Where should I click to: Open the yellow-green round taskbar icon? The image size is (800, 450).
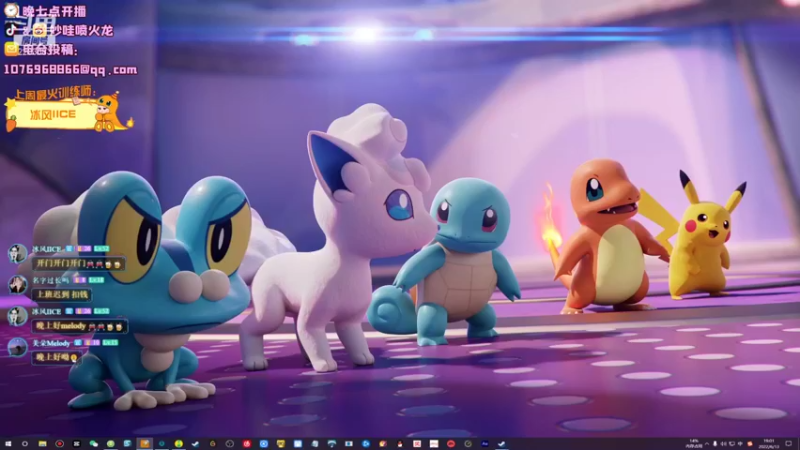pyautogui.click(x=179, y=444)
